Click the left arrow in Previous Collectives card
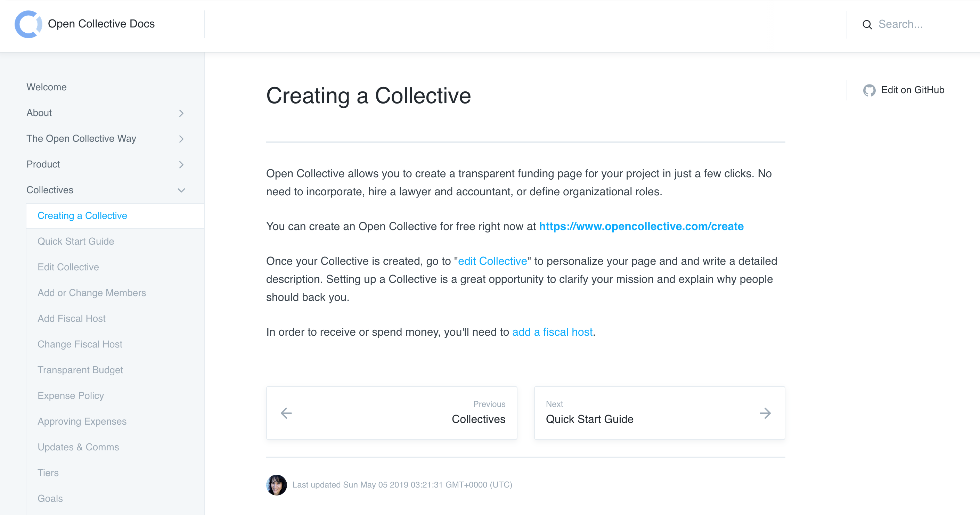Image resolution: width=980 pixels, height=515 pixels. pos(286,413)
